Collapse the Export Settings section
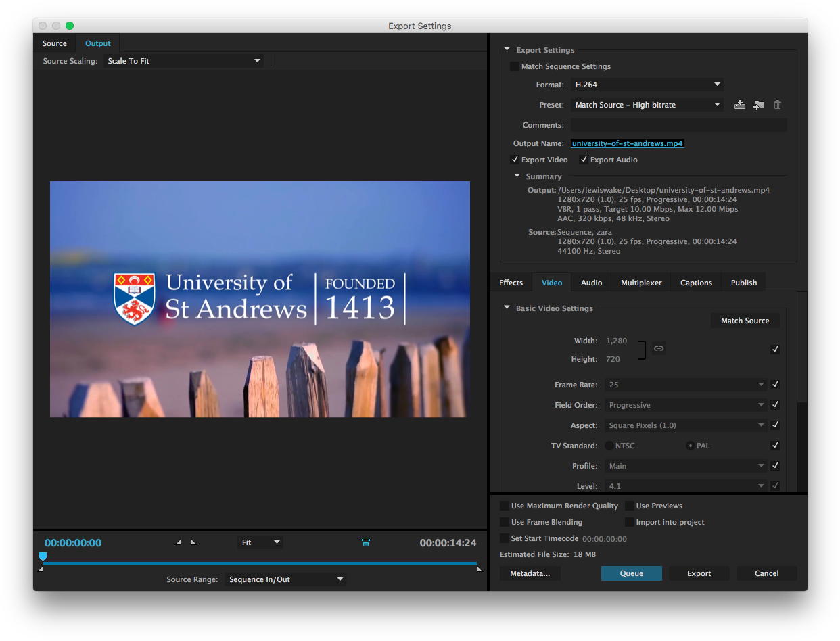This screenshot has width=840, height=641. [x=507, y=49]
